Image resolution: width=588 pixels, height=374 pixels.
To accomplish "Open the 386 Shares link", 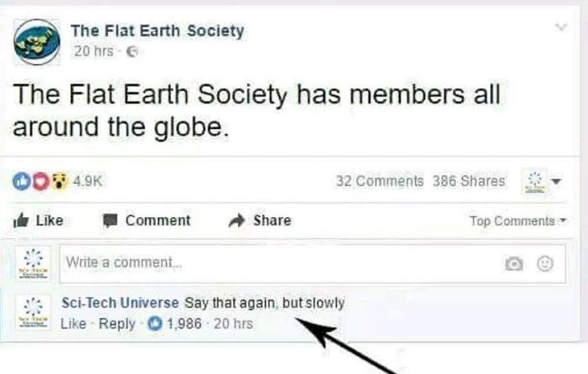I will coord(469,181).
